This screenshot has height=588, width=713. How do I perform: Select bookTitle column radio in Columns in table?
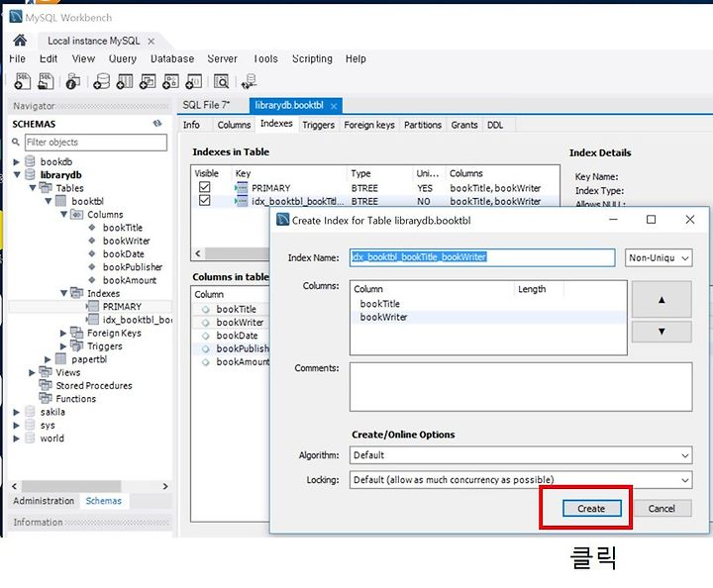(206, 309)
